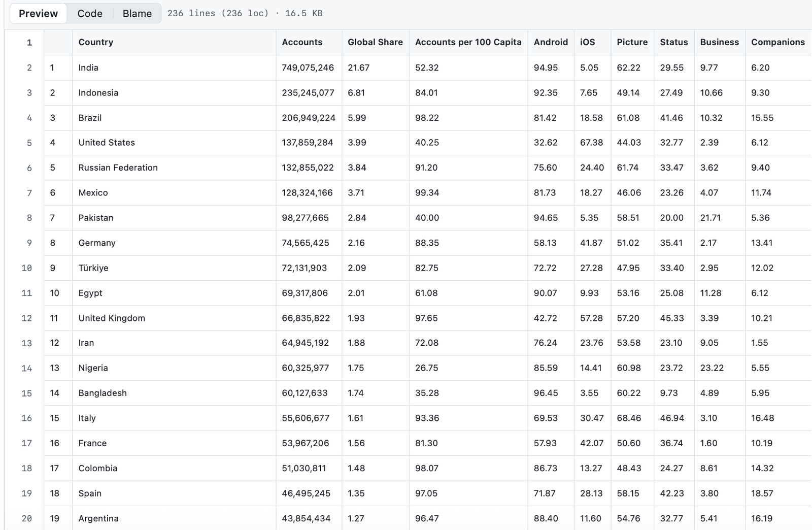Click Germany's Android value 58.13

(x=545, y=243)
